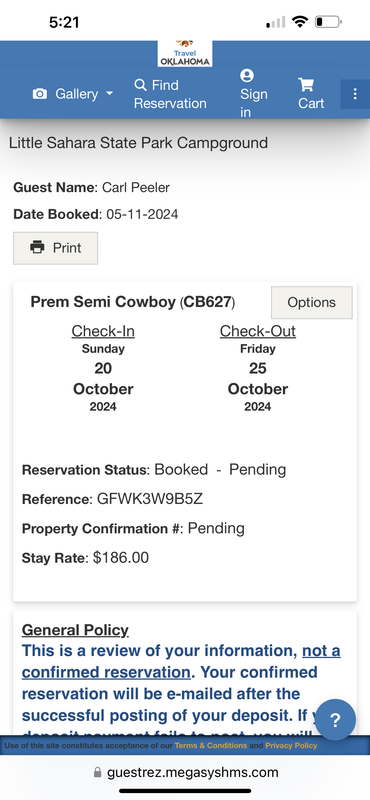Open the Privacy Policy link
The width and height of the screenshot is (370, 800).
point(291,745)
